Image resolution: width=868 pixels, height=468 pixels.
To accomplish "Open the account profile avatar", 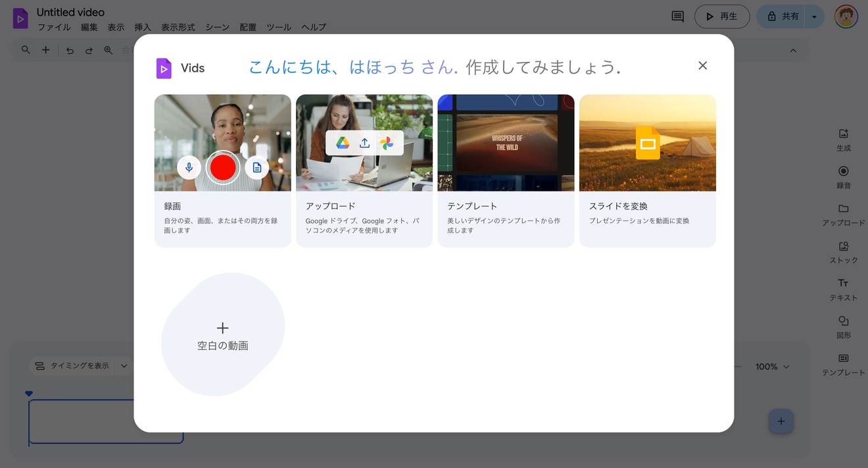I will point(846,16).
